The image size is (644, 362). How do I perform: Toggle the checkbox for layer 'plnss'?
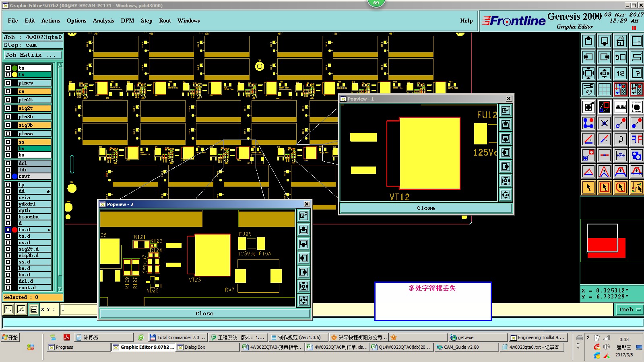point(8,134)
